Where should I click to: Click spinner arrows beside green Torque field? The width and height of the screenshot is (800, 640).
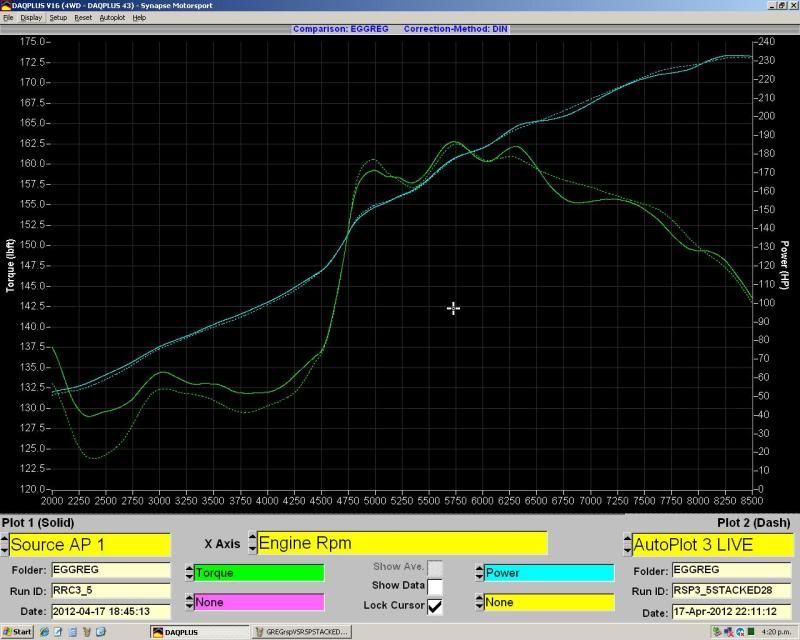click(x=189, y=573)
